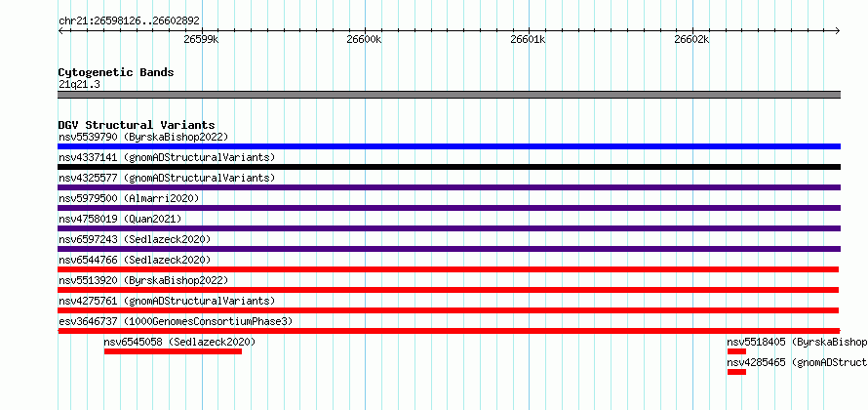Click the Cytogenetic Bands track title
Viewport: 868px width, 410px height.
[x=116, y=72]
